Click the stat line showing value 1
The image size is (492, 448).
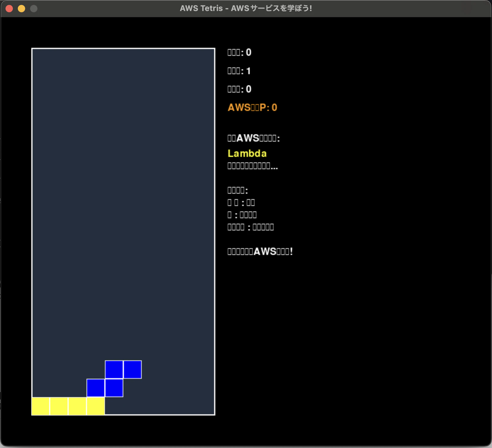point(239,71)
